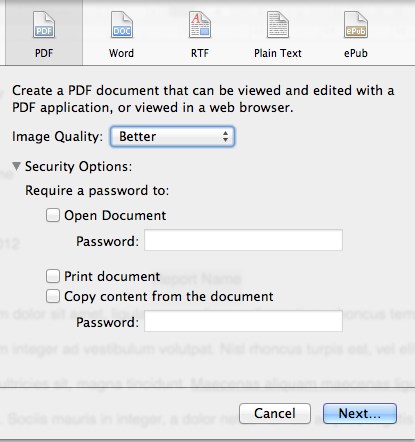415x442 pixels.
Task: Focus the open-document Password field
Action: tap(243, 240)
